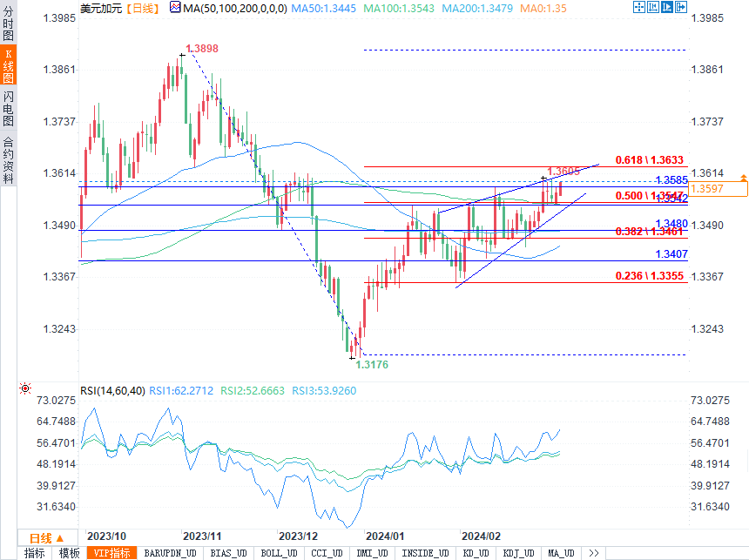Click the RSI2:52.6663 value

coord(253,391)
